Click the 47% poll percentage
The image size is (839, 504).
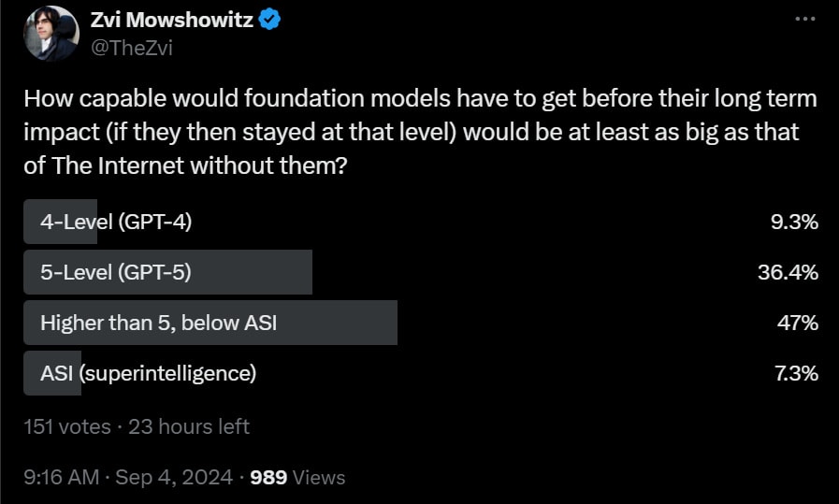click(800, 324)
